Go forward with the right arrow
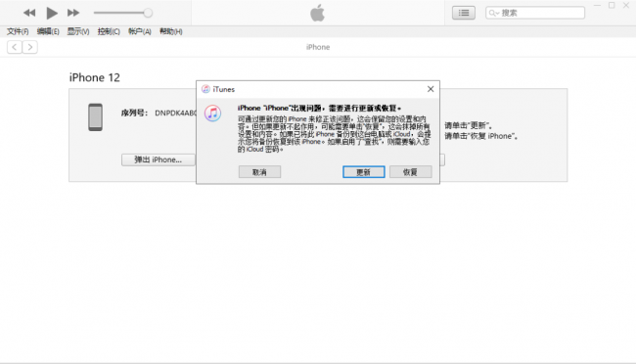 pos(30,47)
